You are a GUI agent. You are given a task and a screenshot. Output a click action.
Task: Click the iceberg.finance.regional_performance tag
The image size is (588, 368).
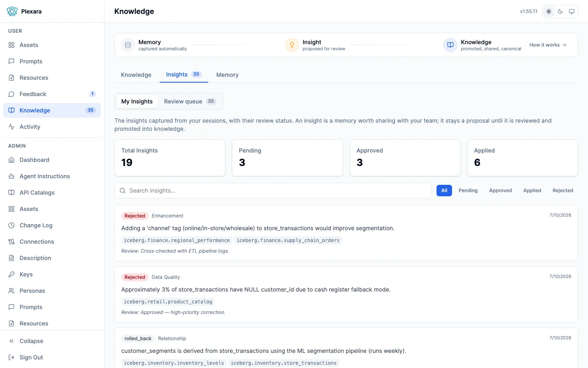177,240
